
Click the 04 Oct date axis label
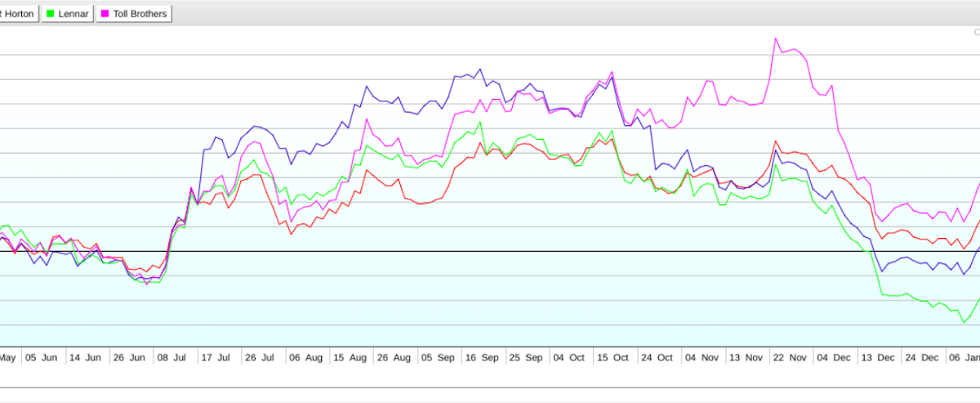coord(569,357)
